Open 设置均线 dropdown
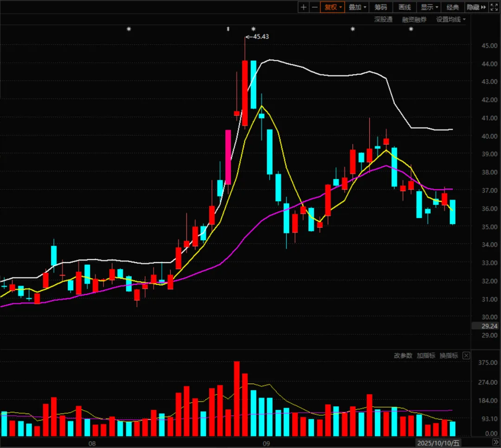501x448 pixels. click(450, 19)
